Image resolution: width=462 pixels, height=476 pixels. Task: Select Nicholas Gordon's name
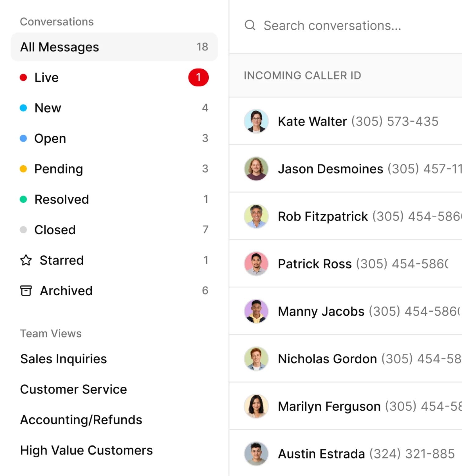(x=327, y=359)
